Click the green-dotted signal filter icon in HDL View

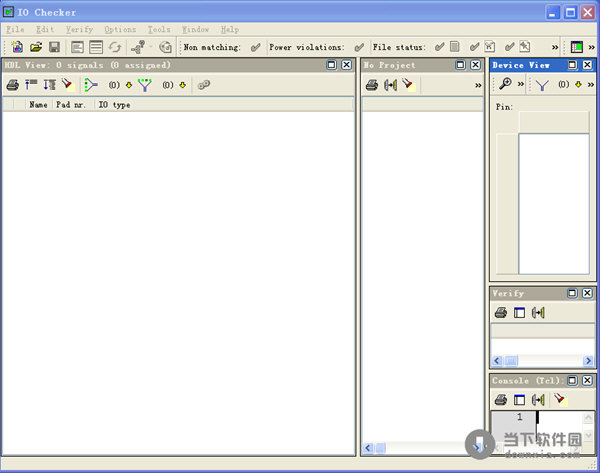click(x=91, y=85)
